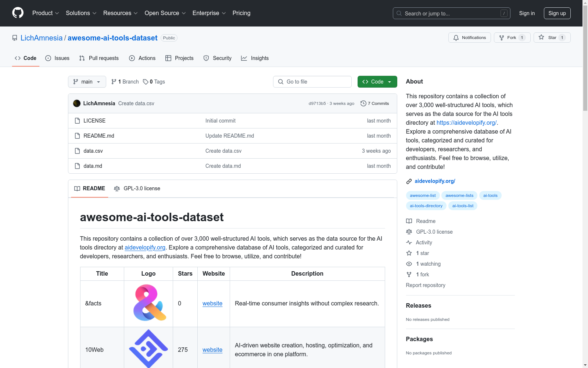This screenshot has width=588, height=368.
Task: Open the Update README.md commit link
Action: pyautogui.click(x=230, y=136)
